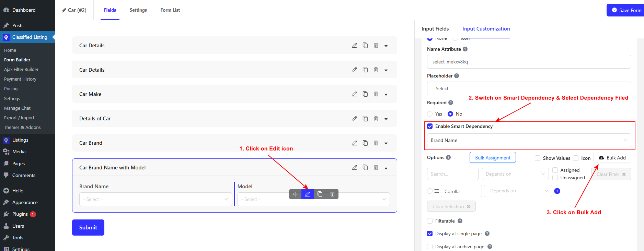Edit the Car Make section

pyautogui.click(x=355, y=94)
